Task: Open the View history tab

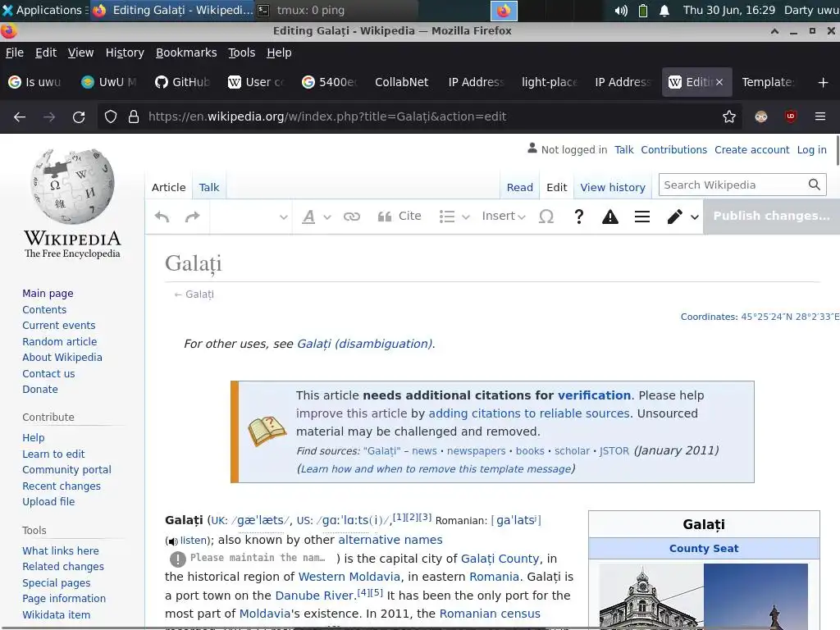Action: click(613, 188)
